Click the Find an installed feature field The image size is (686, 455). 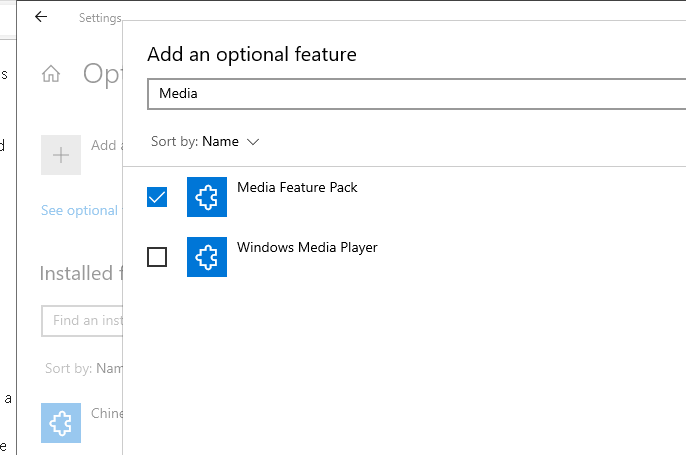82,321
